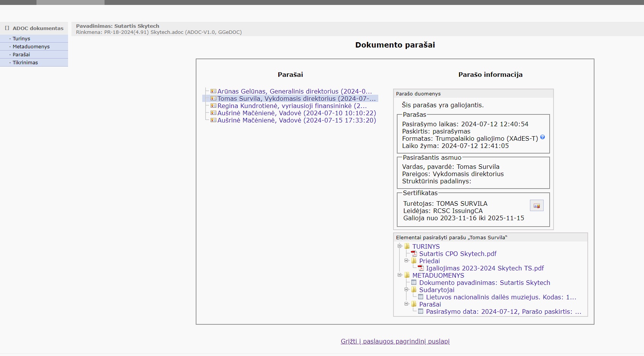
Task: Open Metaduomenys in the sidebar menu
Action: [31, 47]
